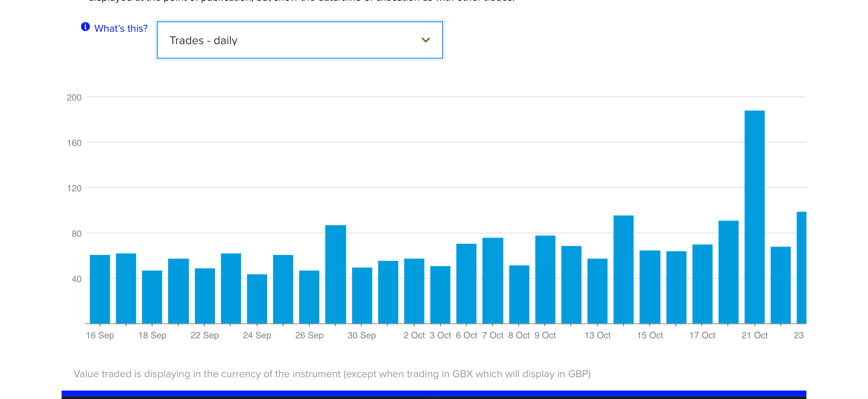Open the What's this? link

pyautogui.click(x=121, y=28)
